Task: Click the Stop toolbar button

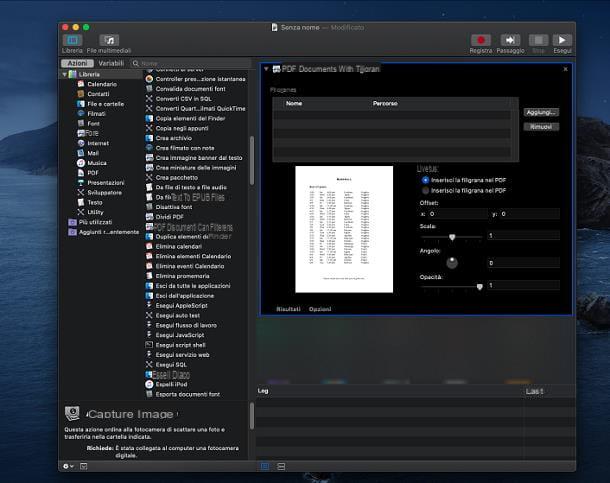Action: tap(538, 40)
